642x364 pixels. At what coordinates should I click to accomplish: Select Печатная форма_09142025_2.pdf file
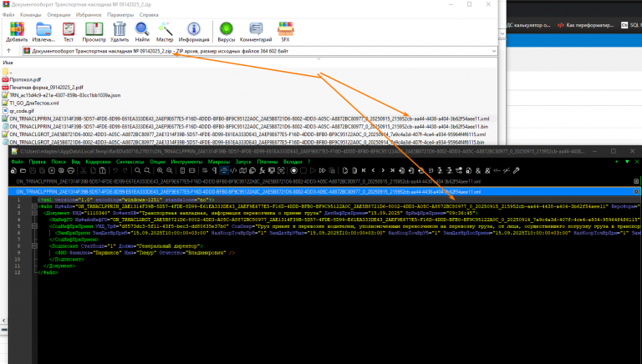[x=43, y=87]
